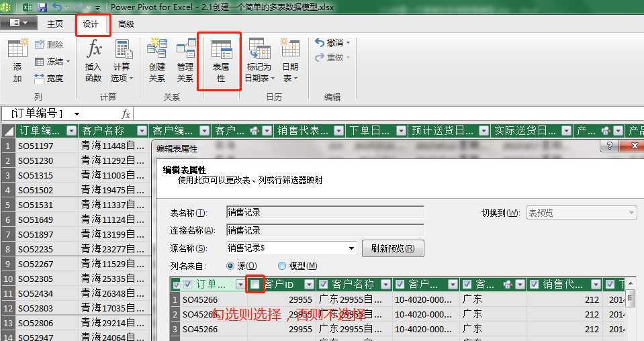
Task: Click the select-all corner of the data grid
Action: pyautogui.click(x=8, y=130)
